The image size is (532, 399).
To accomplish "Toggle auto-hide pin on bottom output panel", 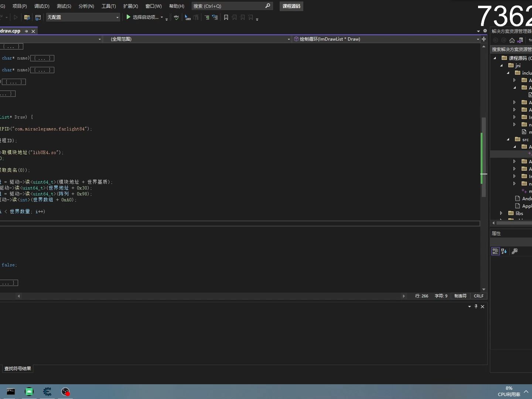I will (476, 306).
